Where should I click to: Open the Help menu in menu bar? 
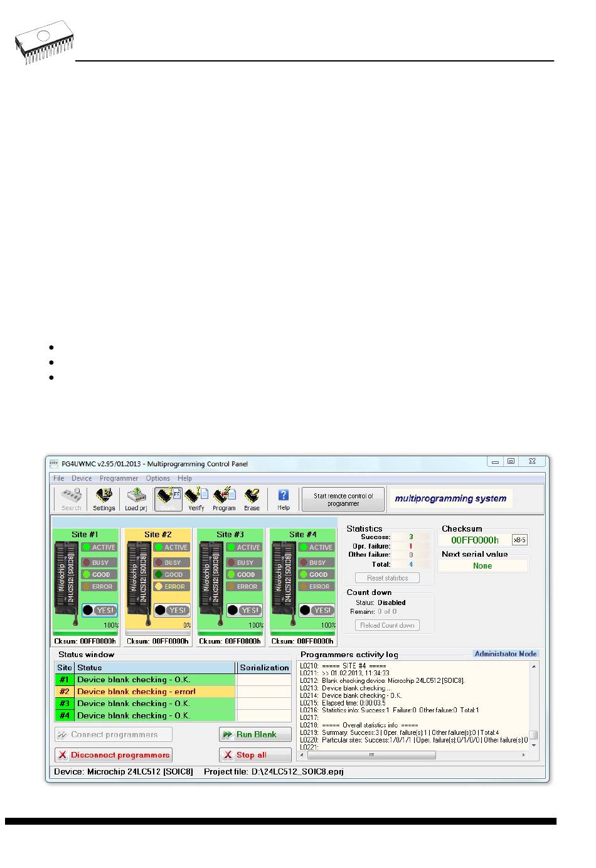coord(184,478)
